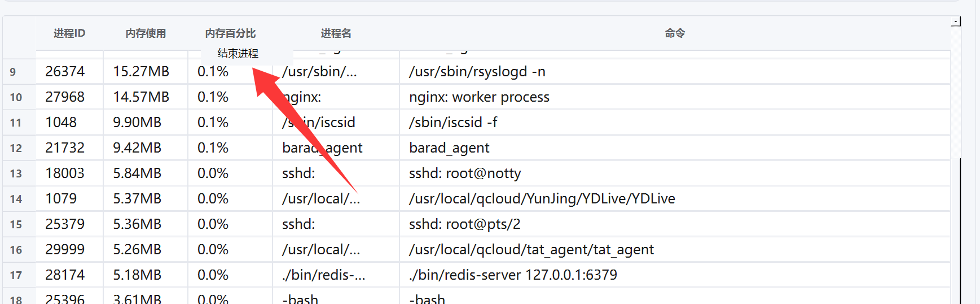
Task: Select process ID 28174 cell
Action: point(69,275)
